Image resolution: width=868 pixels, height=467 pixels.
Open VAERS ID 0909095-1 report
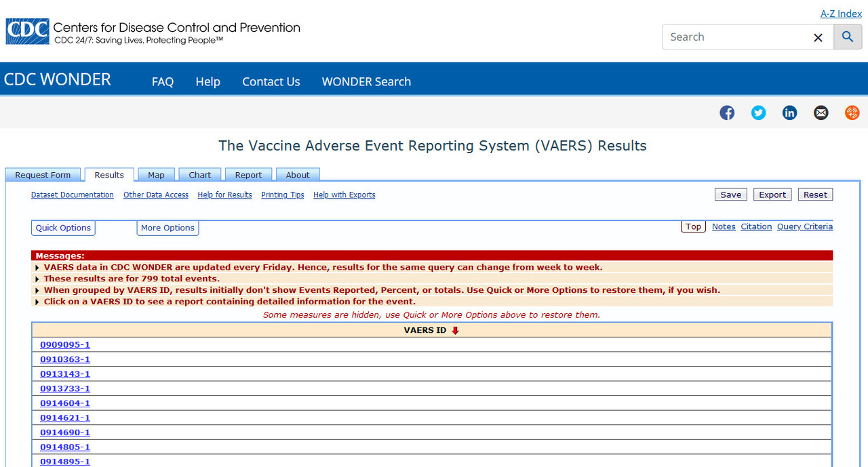[x=65, y=345]
